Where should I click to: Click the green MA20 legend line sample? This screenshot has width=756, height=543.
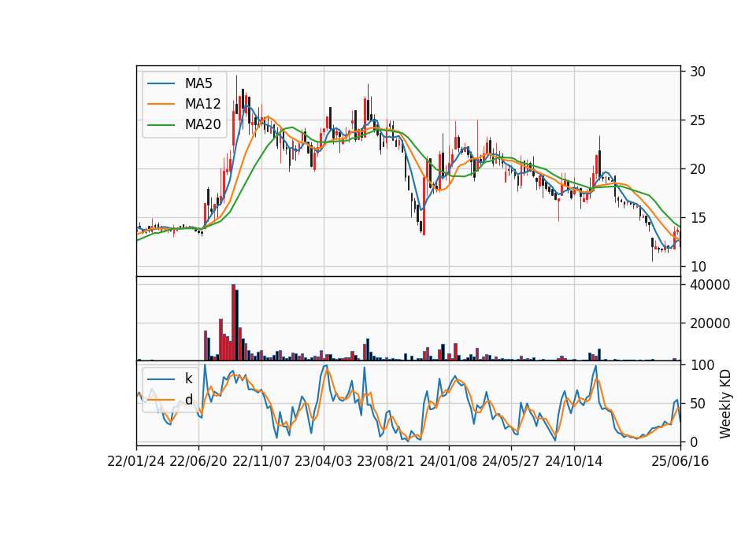[x=161, y=125]
